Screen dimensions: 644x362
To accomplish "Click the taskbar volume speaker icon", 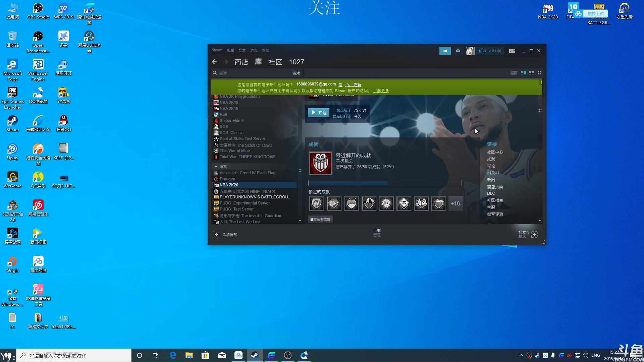I will (x=586, y=355).
